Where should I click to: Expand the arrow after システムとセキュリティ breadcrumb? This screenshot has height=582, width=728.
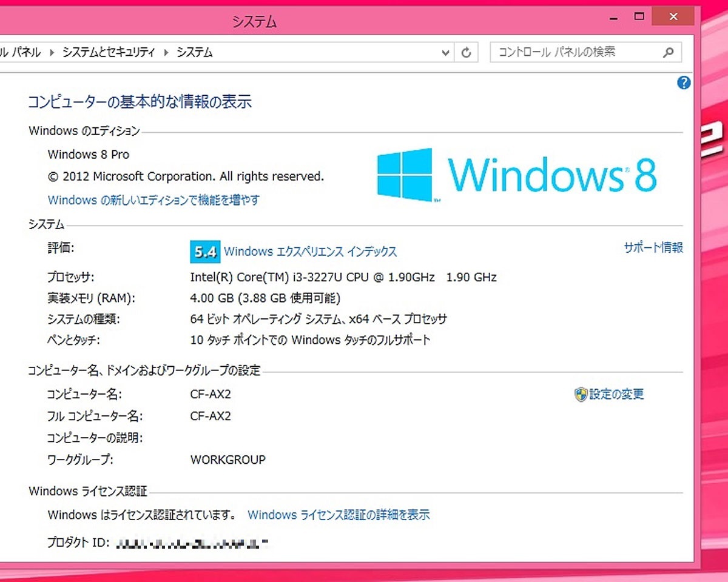click(x=166, y=53)
